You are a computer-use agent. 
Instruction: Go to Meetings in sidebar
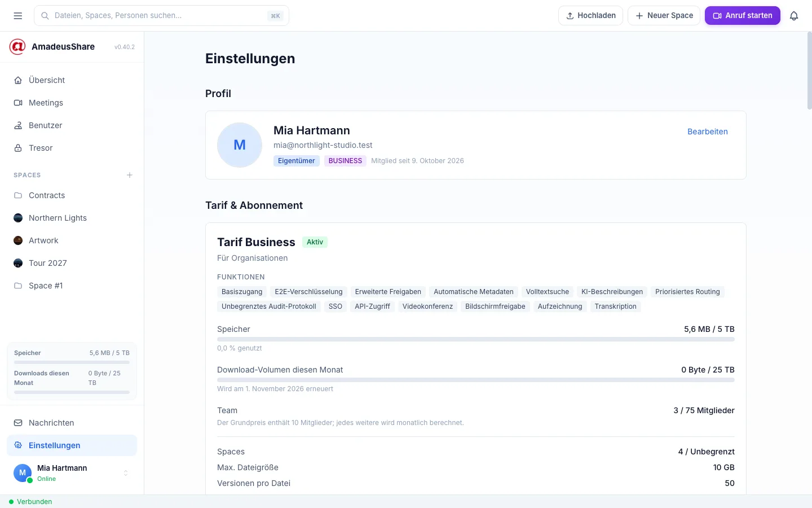click(x=72, y=103)
